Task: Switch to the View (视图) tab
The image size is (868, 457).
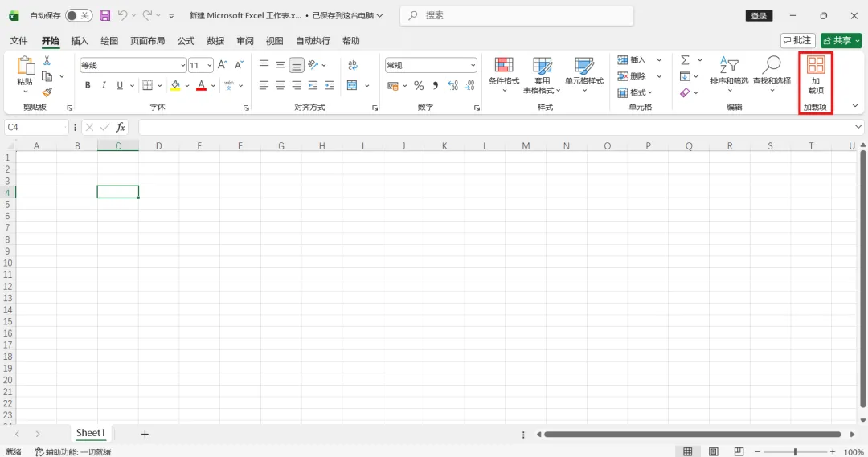Action: (275, 40)
